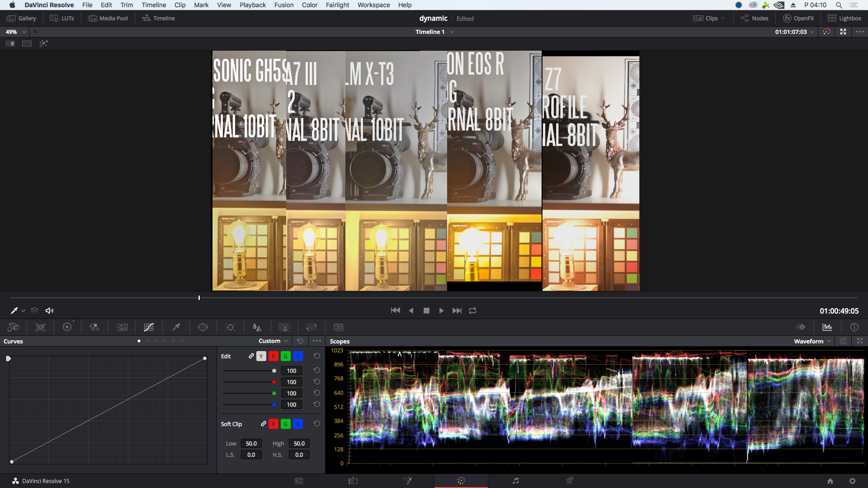The height and width of the screenshot is (488, 868).
Task: Toggle the Soft Clip red channel
Action: (273, 424)
